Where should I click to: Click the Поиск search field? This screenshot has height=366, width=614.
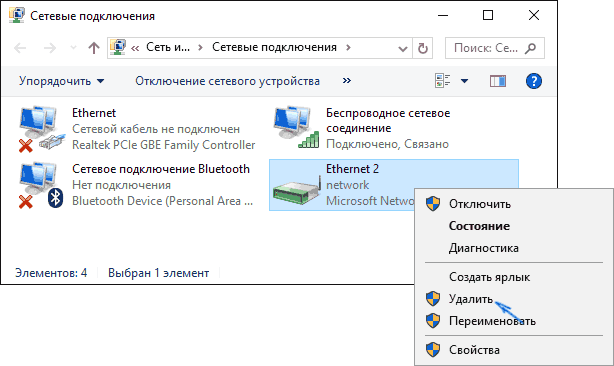[495, 48]
